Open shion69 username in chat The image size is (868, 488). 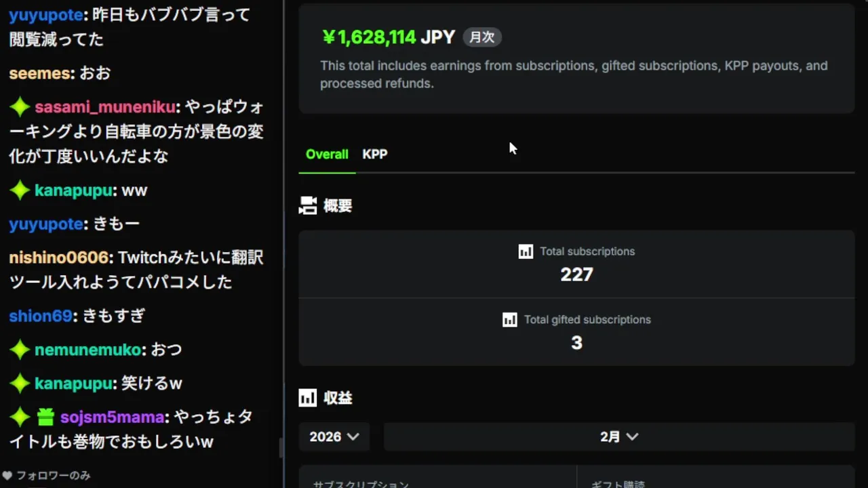40,316
